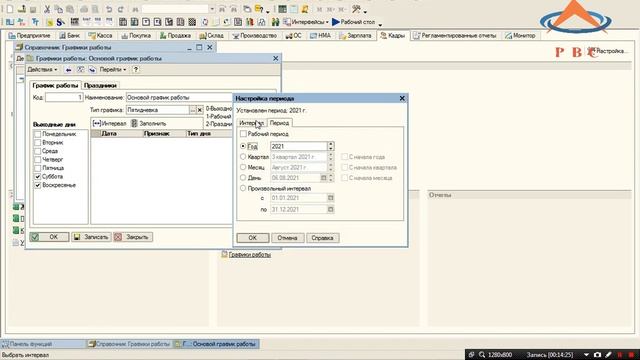Open the Перейти dropdown menu
Screen dimensions: 640x360
coord(113,70)
